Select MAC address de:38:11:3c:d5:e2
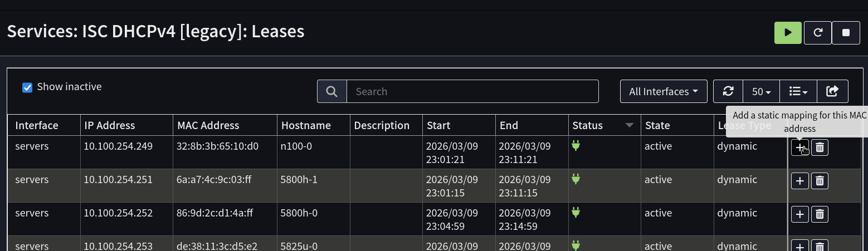Screen dimensions: 868x251 pyautogui.click(x=217, y=246)
